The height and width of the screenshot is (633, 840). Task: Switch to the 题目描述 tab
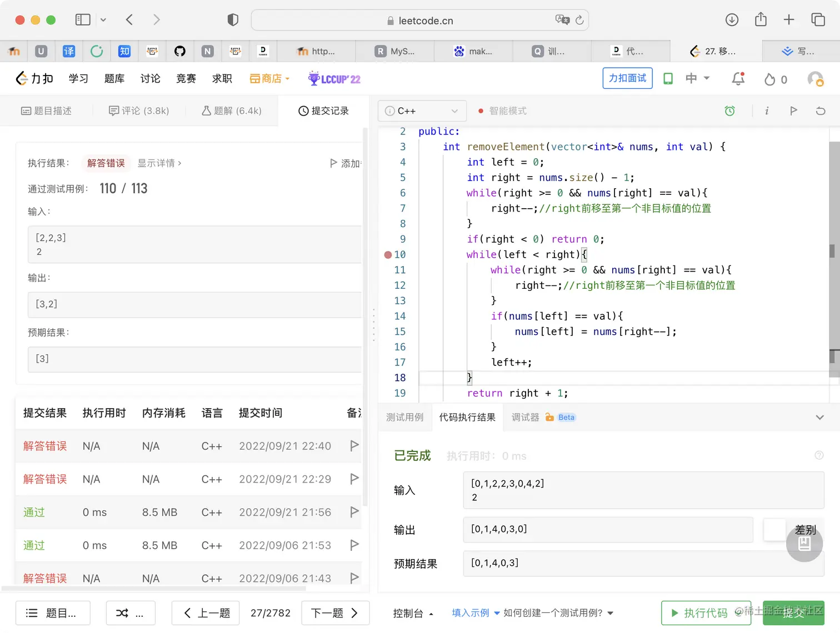coord(47,111)
